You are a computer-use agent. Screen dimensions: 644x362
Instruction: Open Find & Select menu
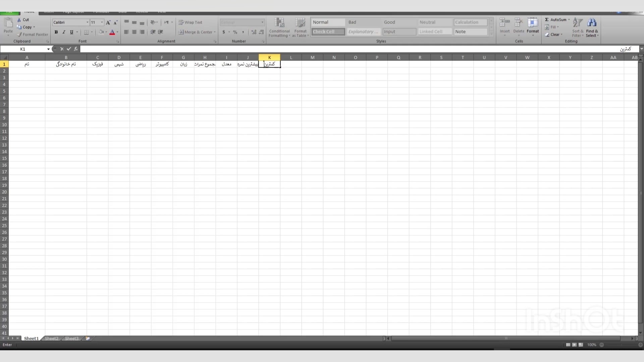(x=592, y=27)
